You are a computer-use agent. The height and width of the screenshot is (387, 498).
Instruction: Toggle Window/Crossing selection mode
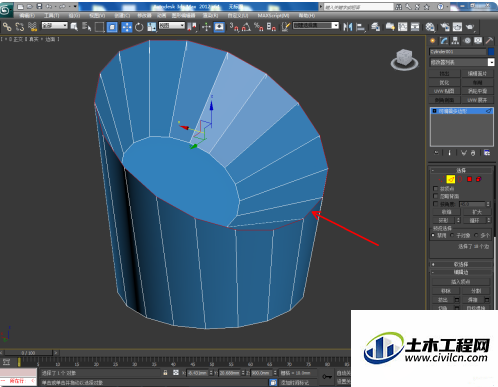pos(112,27)
